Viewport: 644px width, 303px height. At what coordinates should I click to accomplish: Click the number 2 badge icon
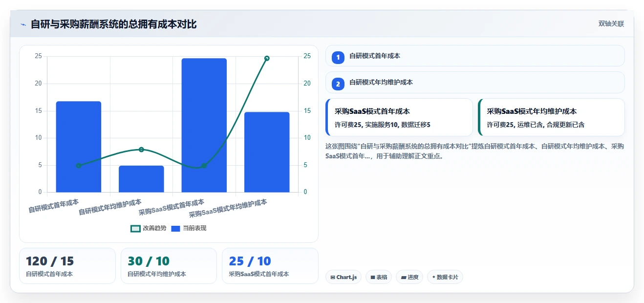pyautogui.click(x=338, y=84)
